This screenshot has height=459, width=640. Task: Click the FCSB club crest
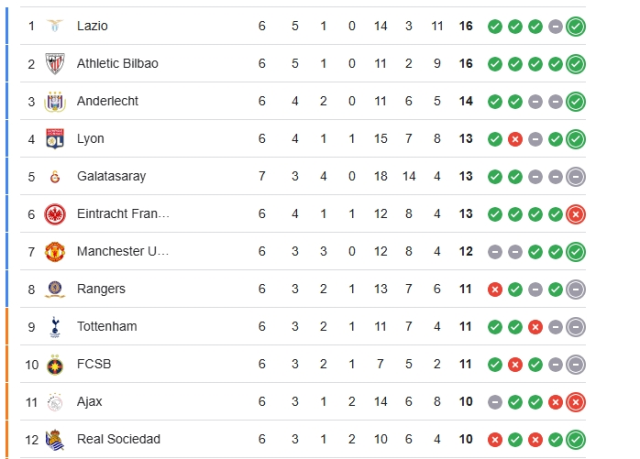(55, 364)
